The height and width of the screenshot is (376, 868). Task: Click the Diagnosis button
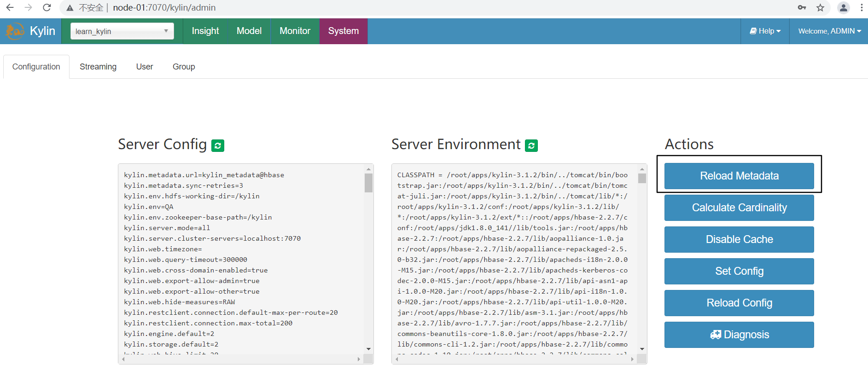click(739, 335)
